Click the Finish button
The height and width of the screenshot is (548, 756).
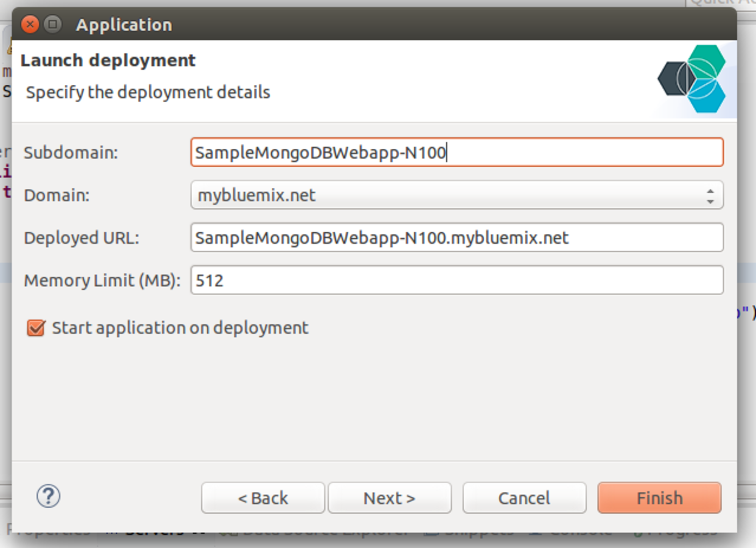(659, 498)
